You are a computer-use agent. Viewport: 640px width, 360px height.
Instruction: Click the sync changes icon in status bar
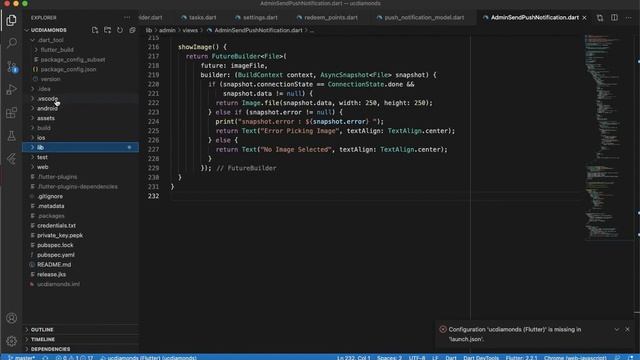coord(45,358)
